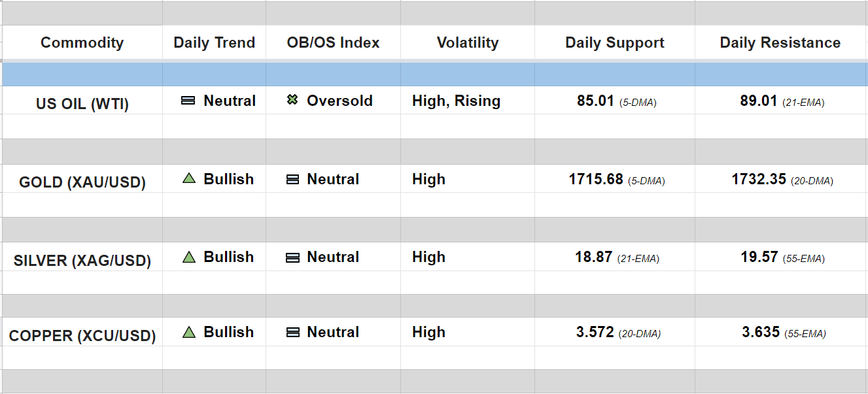Click the oversold cross icon for US Oil
The image size is (868, 394).
[292, 101]
